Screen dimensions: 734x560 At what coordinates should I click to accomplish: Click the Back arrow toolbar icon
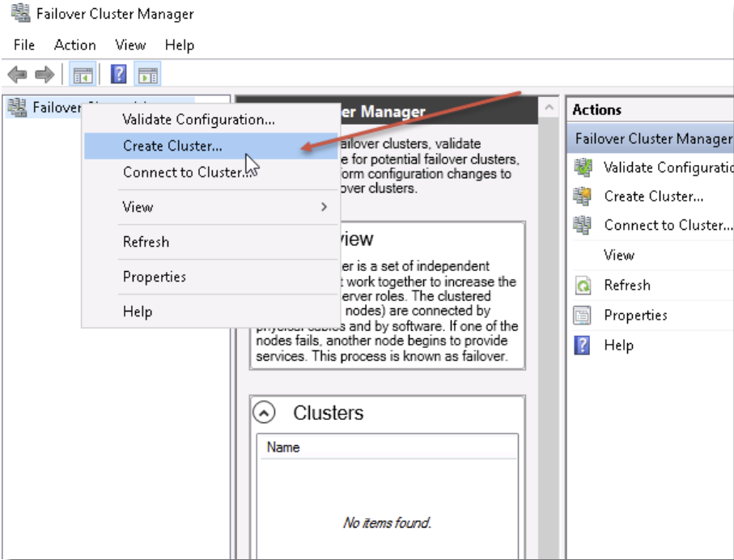(17, 74)
